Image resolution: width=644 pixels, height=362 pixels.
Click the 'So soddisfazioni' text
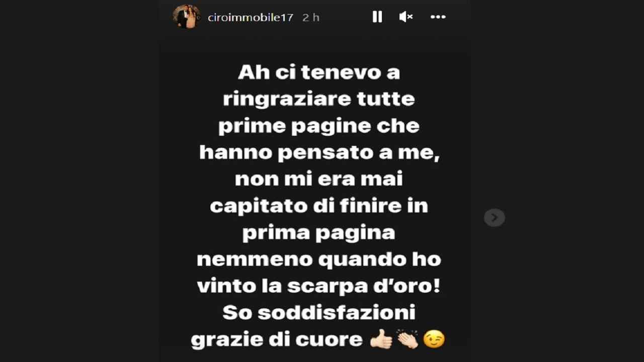(319, 313)
